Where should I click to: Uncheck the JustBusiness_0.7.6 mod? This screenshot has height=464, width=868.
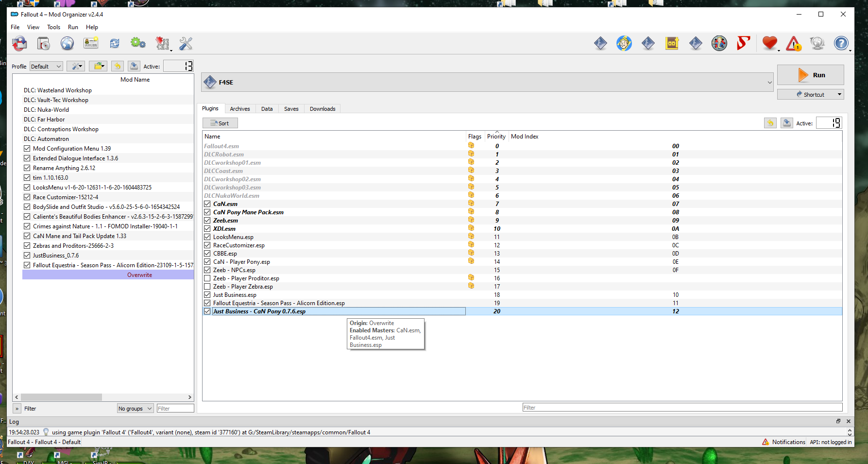[x=27, y=256]
